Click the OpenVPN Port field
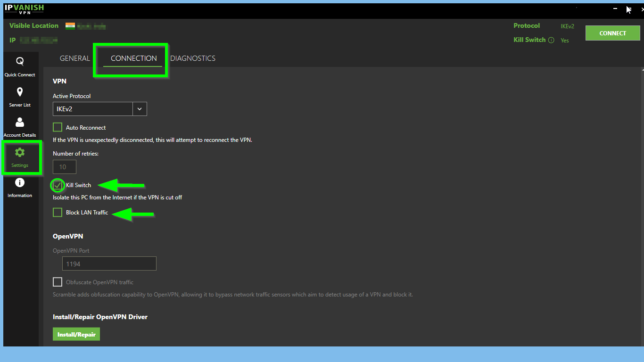Screen dimensions: 644x362 [x=109, y=263]
